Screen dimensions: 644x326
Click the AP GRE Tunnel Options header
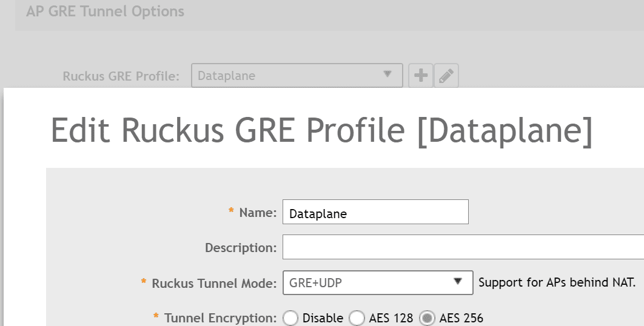pos(105,11)
